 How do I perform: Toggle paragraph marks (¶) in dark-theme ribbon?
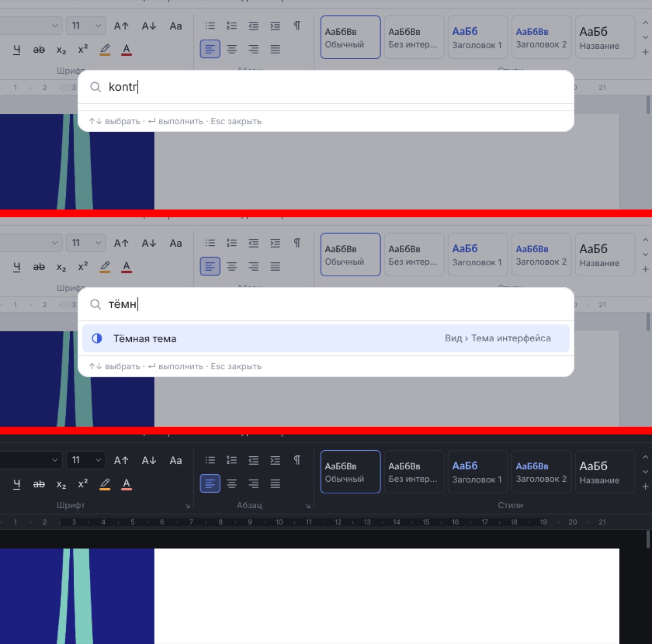click(297, 460)
